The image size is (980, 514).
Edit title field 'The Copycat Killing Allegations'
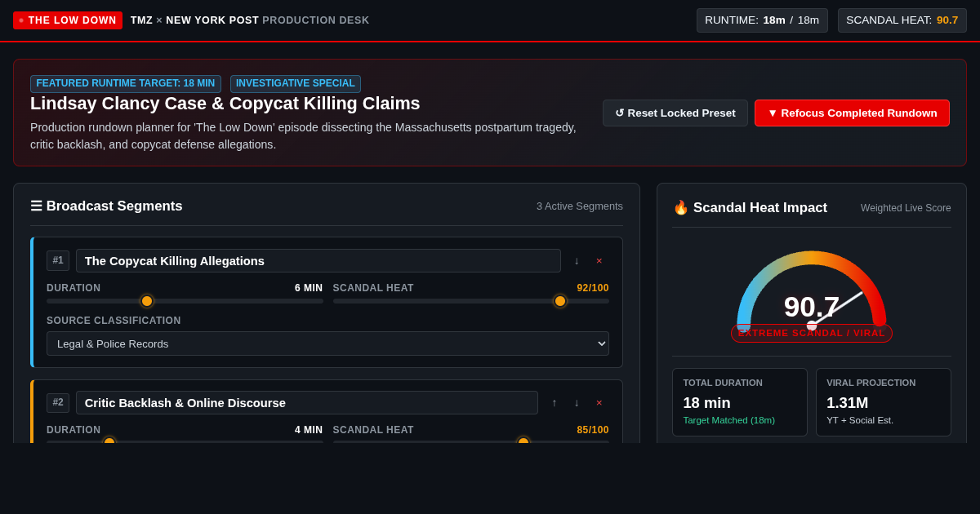[318, 260]
